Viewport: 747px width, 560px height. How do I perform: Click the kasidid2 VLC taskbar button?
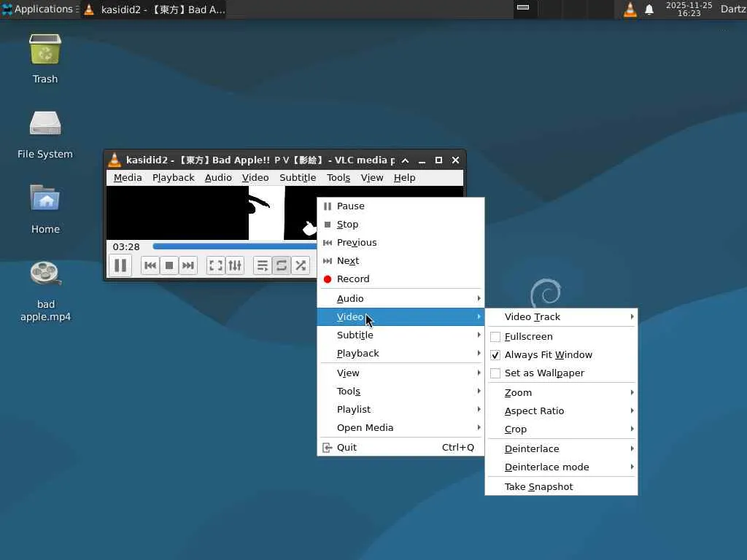[x=155, y=9]
